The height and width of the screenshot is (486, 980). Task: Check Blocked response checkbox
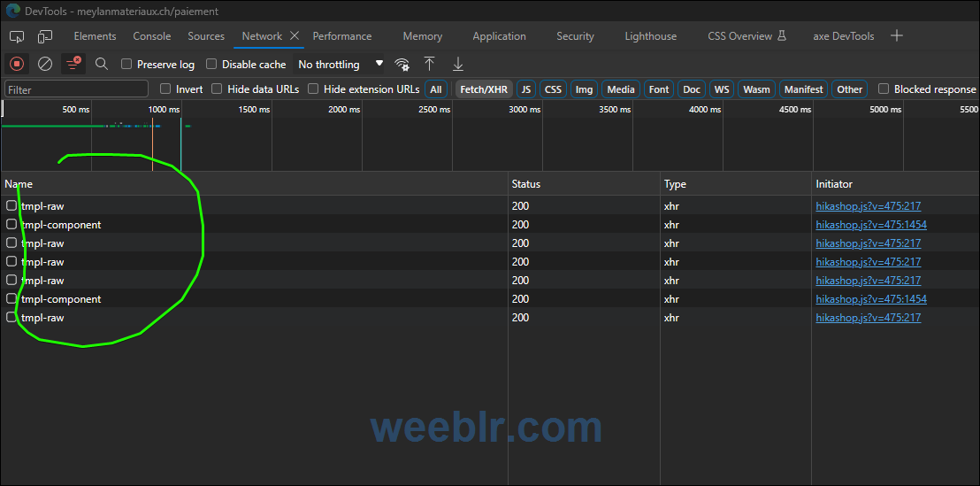883,89
